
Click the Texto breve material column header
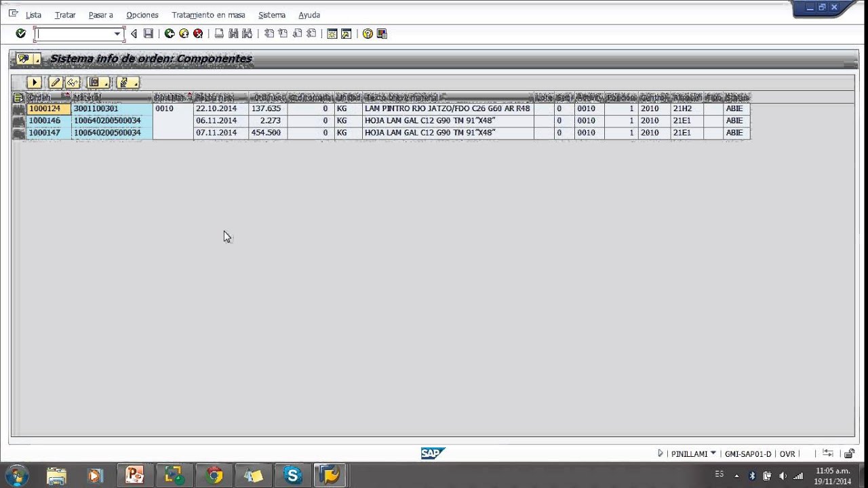(x=448, y=98)
